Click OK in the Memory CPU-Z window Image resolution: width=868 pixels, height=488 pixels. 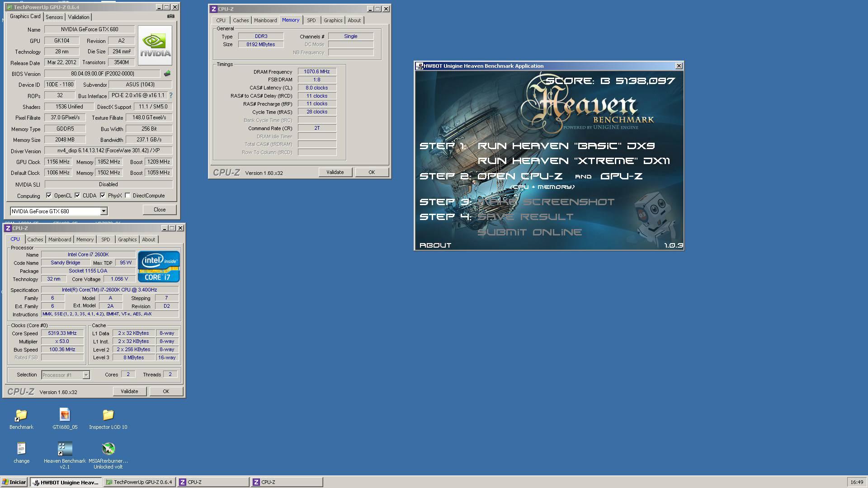(x=372, y=172)
